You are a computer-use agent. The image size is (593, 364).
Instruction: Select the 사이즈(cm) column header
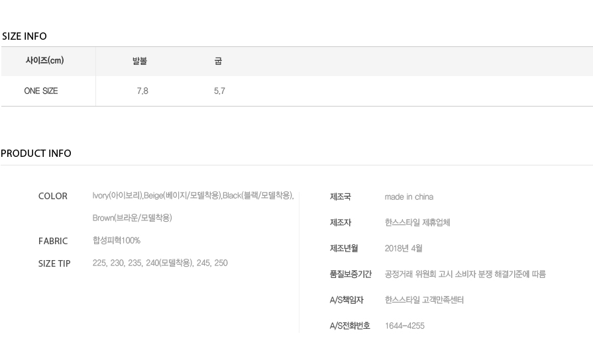(x=44, y=60)
